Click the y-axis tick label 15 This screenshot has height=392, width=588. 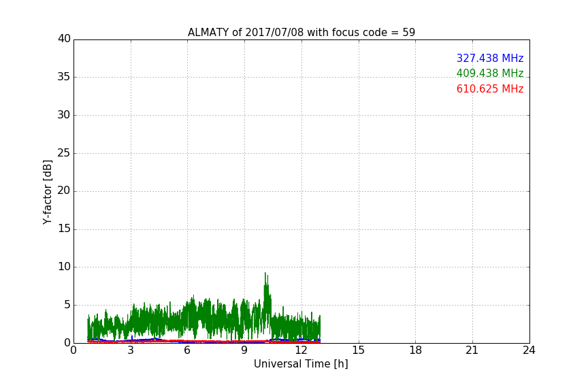coord(64,229)
